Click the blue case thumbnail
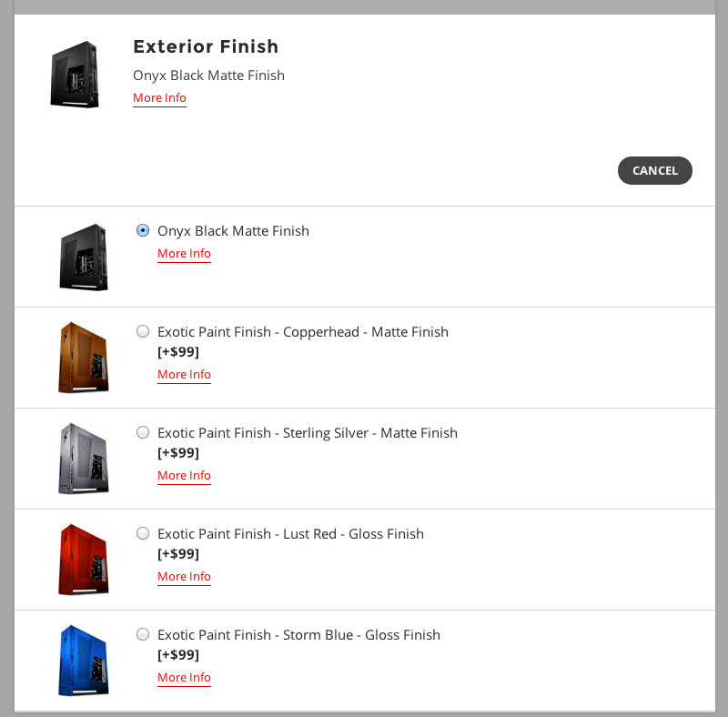The height and width of the screenshot is (717, 728). tap(84, 661)
